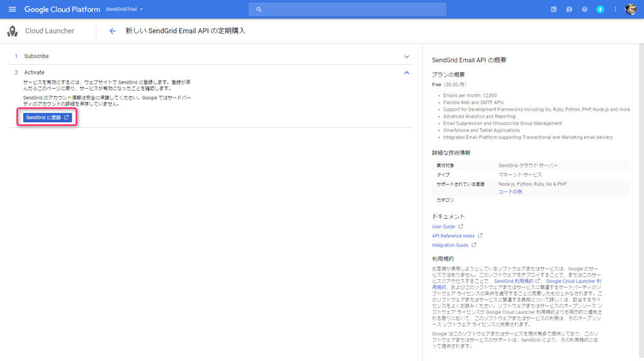Collapse the Activate step chevron

(x=407, y=73)
